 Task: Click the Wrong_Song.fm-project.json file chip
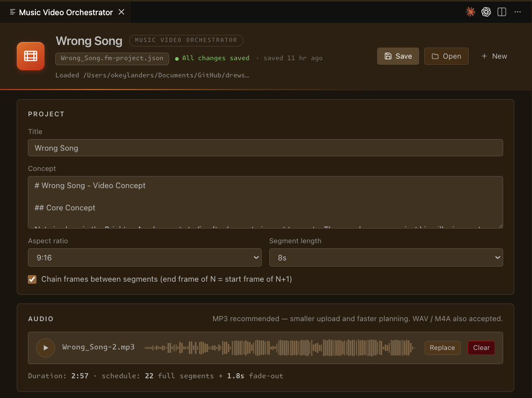click(112, 58)
